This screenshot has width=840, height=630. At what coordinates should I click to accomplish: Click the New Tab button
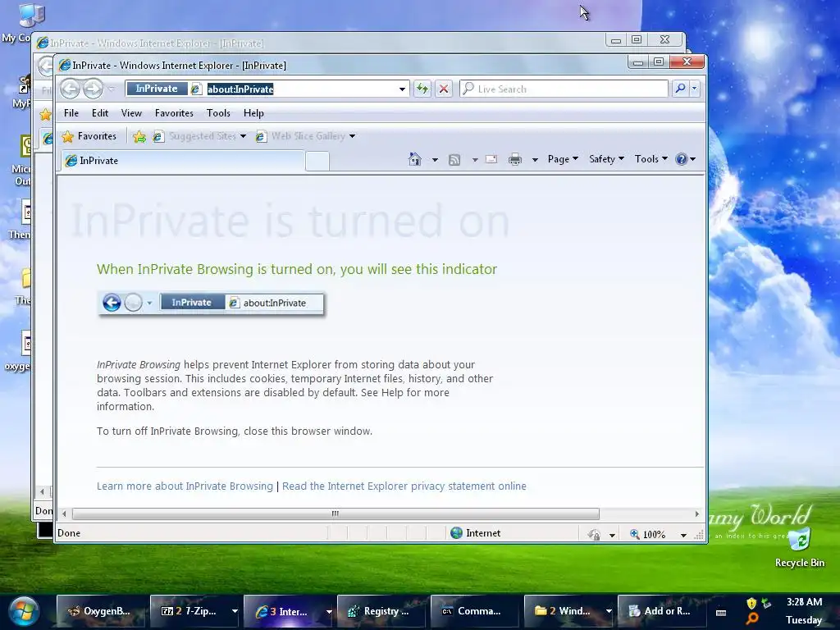coord(317,162)
